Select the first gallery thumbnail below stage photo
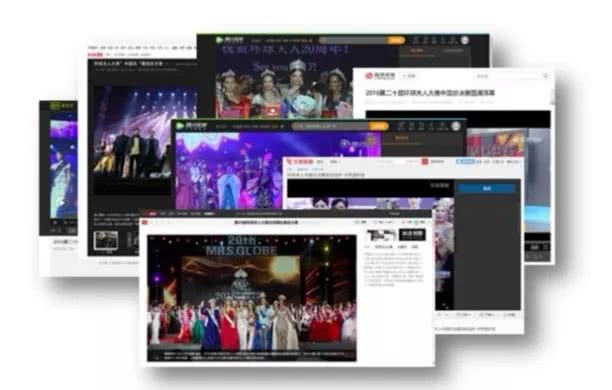This screenshot has height=390, width=612. 106,240
